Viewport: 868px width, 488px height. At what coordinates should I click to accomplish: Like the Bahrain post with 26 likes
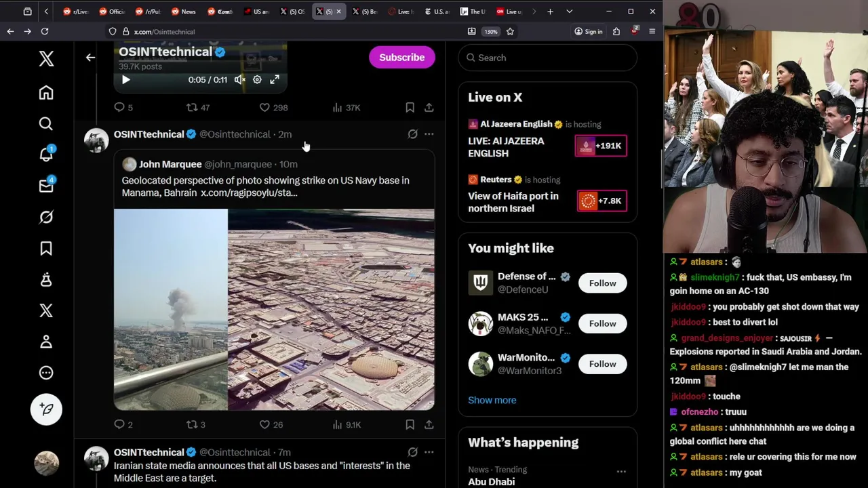click(271, 424)
